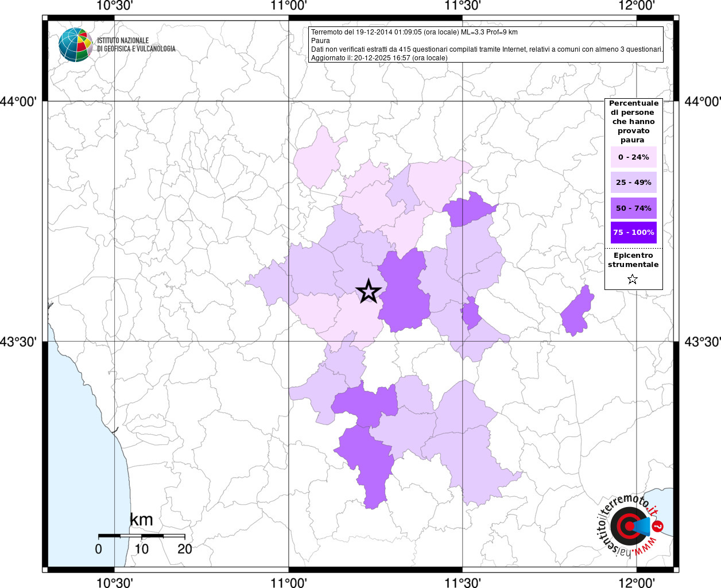Click the right axis label 44°00'
Image resolution: width=721 pixels, height=588 pixels.
pyautogui.click(x=703, y=102)
